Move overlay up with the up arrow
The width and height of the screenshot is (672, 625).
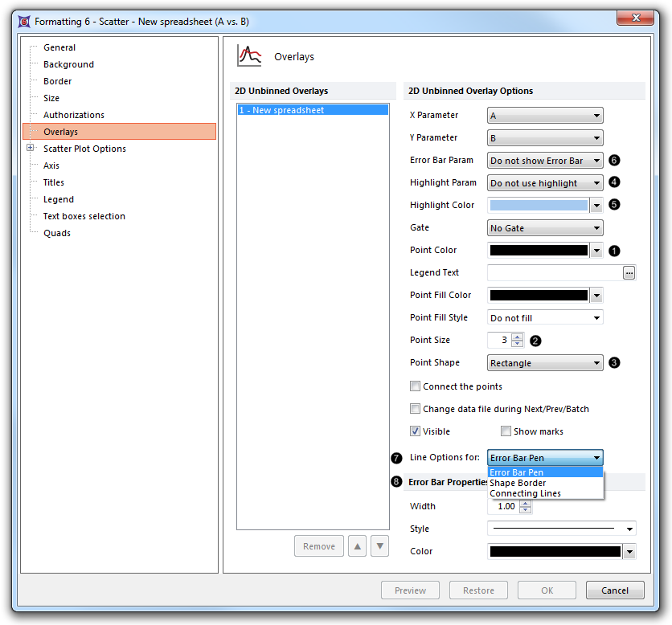(358, 546)
